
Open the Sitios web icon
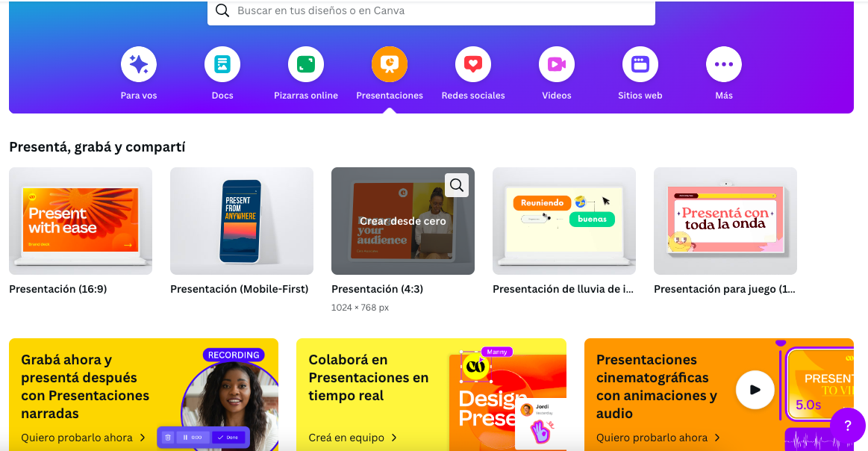640,64
